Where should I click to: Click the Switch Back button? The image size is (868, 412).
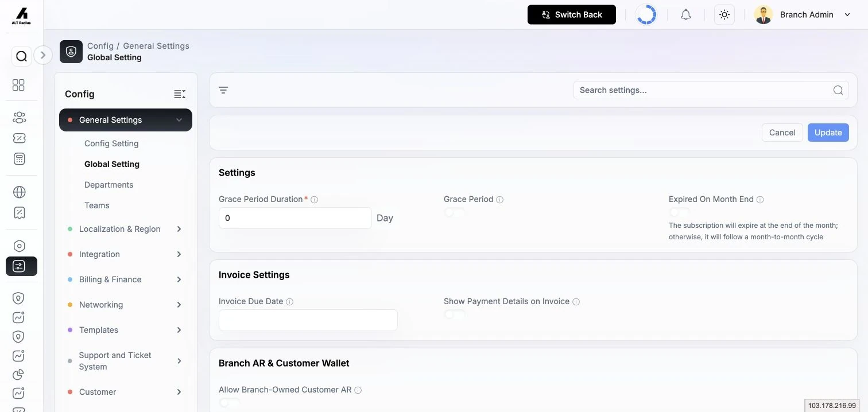[x=572, y=15]
